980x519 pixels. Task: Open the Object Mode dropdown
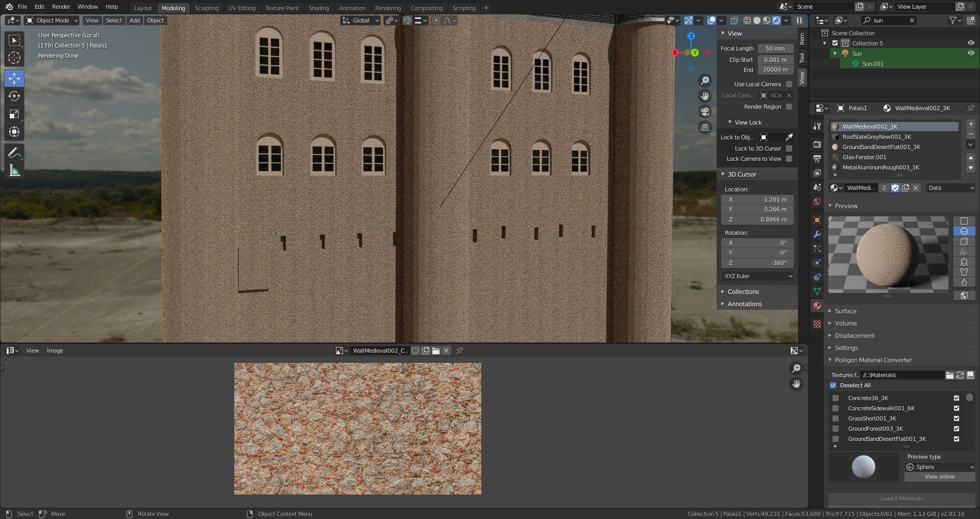51,20
